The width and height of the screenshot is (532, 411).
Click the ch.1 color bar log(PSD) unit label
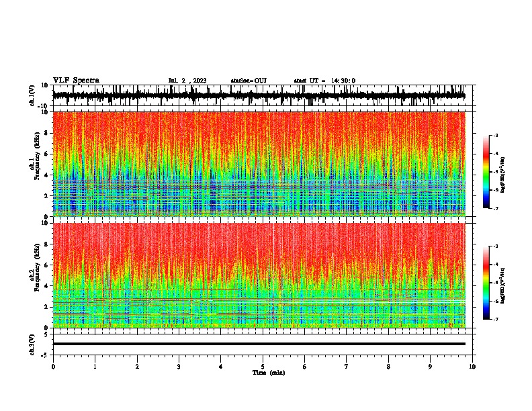pyautogui.click(x=503, y=175)
